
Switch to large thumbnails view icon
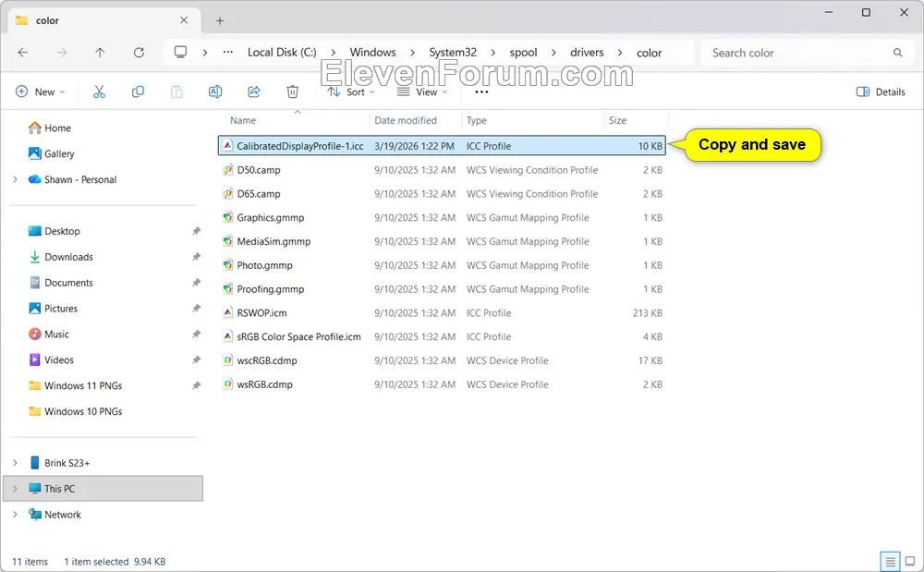(x=910, y=561)
